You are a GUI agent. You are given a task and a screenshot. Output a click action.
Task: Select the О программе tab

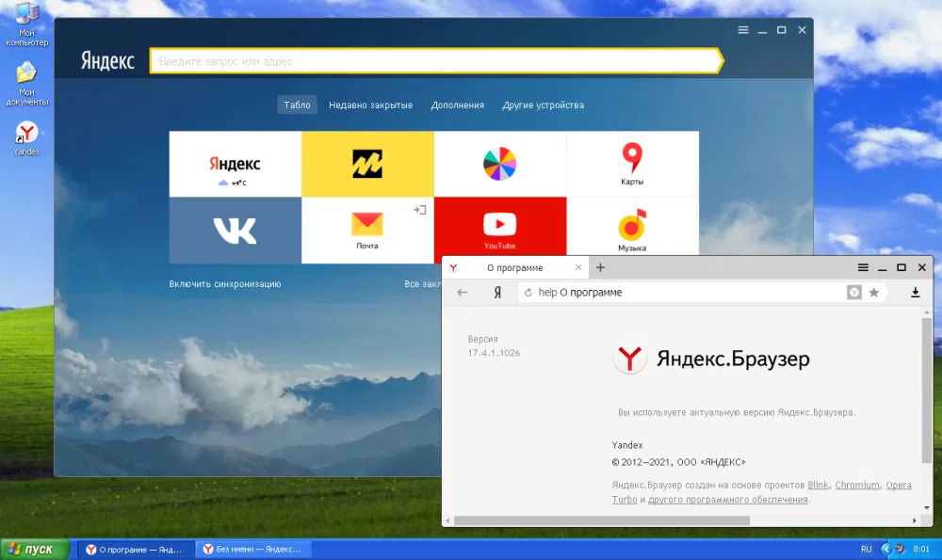point(515,267)
